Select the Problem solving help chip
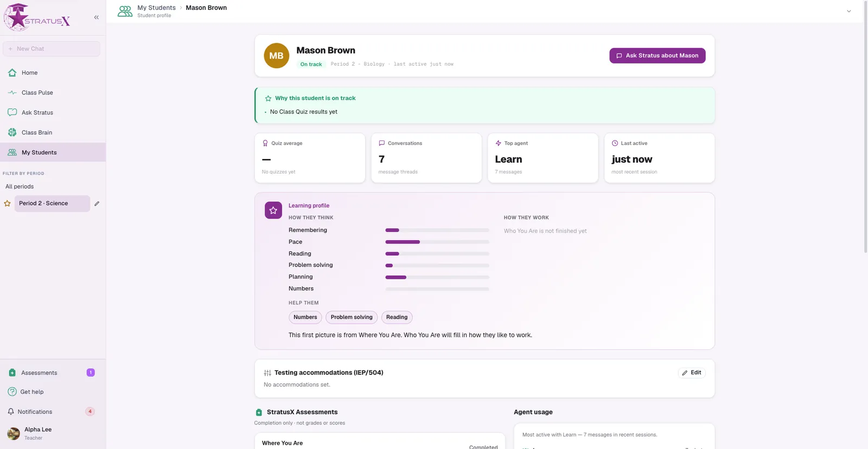 click(352, 317)
